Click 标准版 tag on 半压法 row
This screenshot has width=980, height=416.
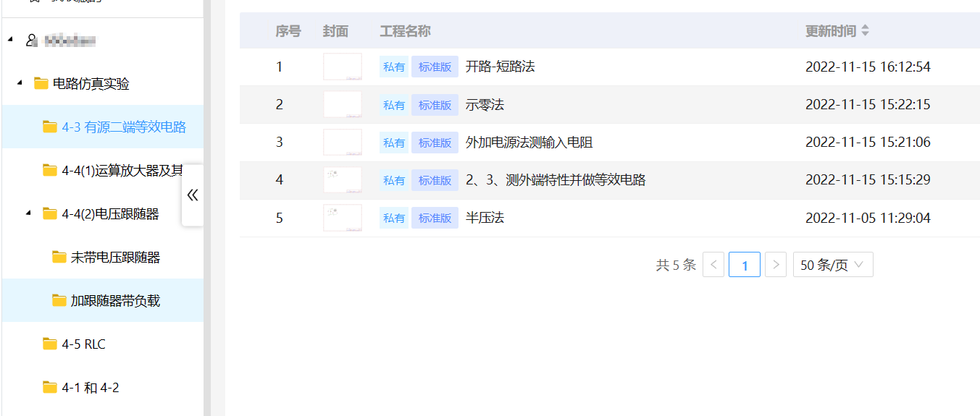435,218
